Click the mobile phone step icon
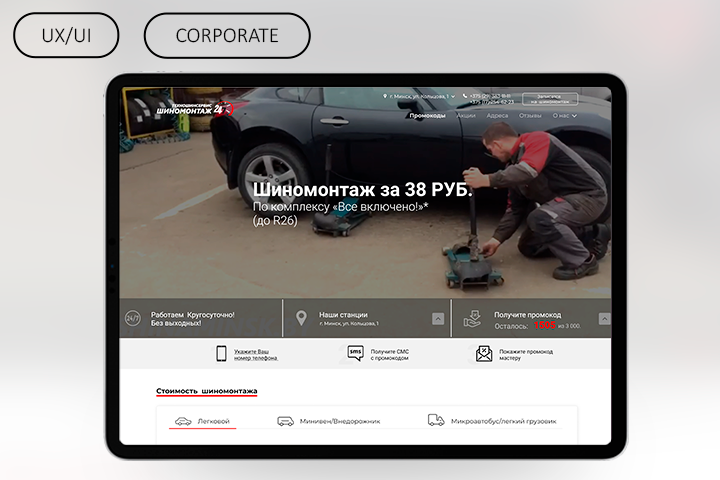Screen dimensions: 720x480 (221, 354)
